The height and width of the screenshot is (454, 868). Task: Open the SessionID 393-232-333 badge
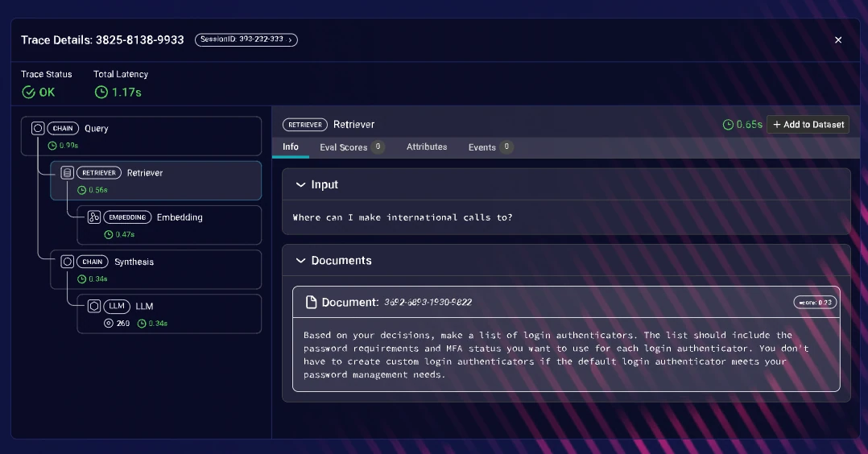pos(246,40)
